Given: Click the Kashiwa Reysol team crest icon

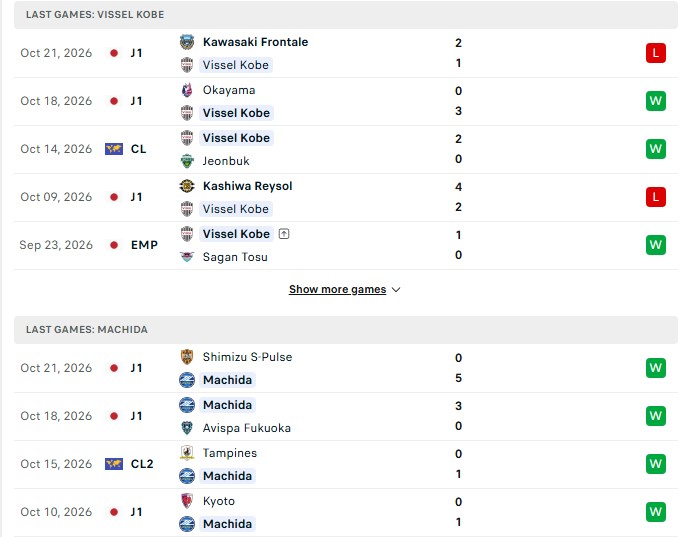Looking at the screenshot, I should (187, 186).
